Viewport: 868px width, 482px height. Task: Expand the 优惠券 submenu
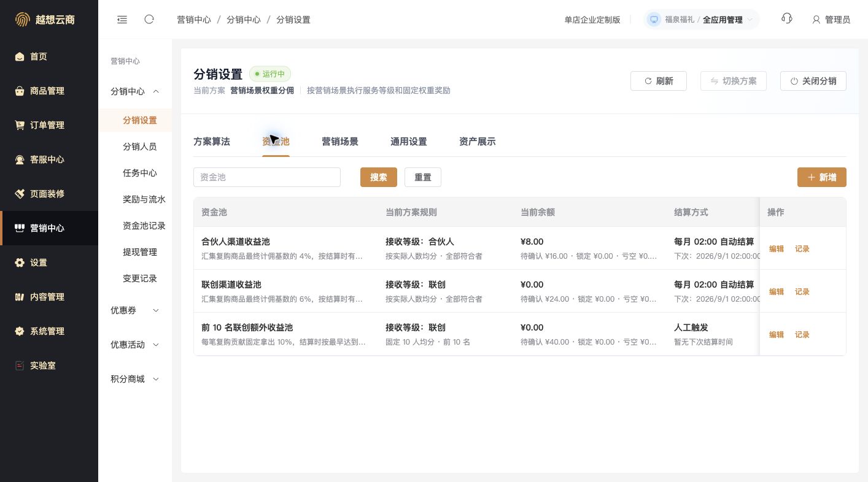pyautogui.click(x=156, y=310)
